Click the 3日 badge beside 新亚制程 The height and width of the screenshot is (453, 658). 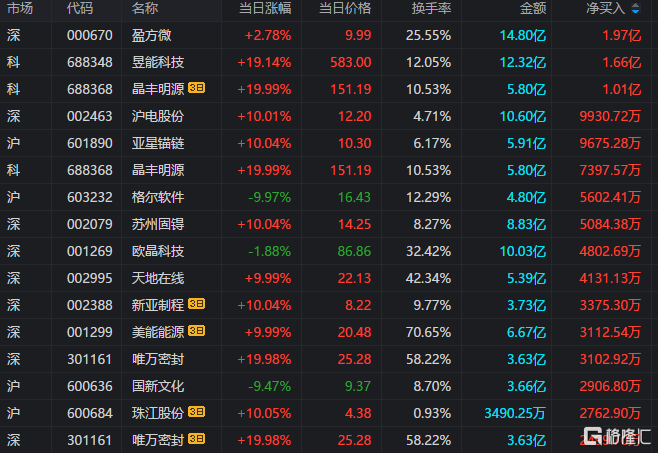click(196, 304)
